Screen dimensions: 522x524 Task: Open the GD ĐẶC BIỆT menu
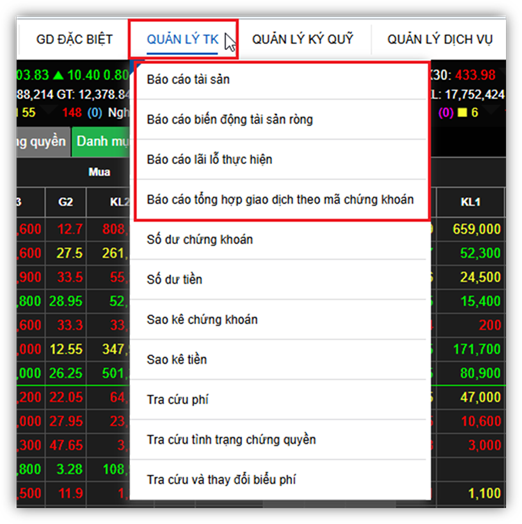74,39
